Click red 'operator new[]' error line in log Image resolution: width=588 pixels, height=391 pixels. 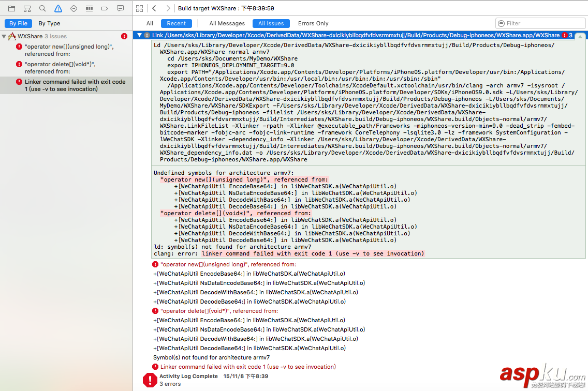tap(228, 264)
